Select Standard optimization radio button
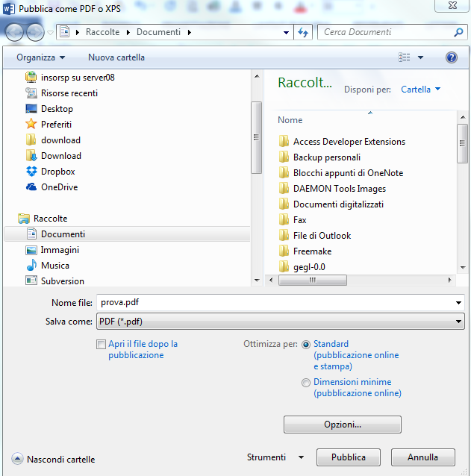471x476 pixels. click(306, 345)
